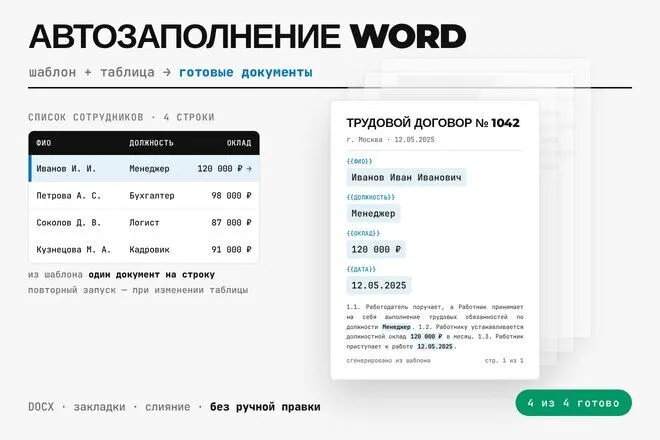This screenshot has width=660, height=440.
Task: Click the filled Менеджер field in the document
Action: click(x=373, y=213)
